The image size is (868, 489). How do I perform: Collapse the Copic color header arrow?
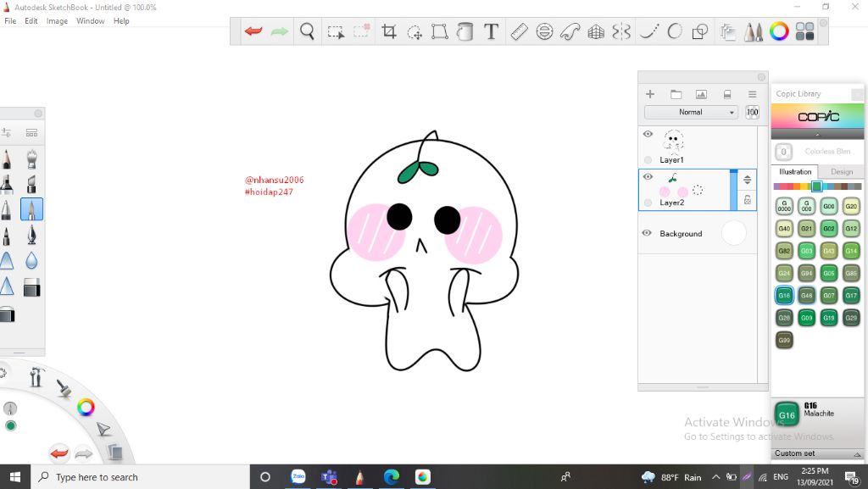coord(817,135)
